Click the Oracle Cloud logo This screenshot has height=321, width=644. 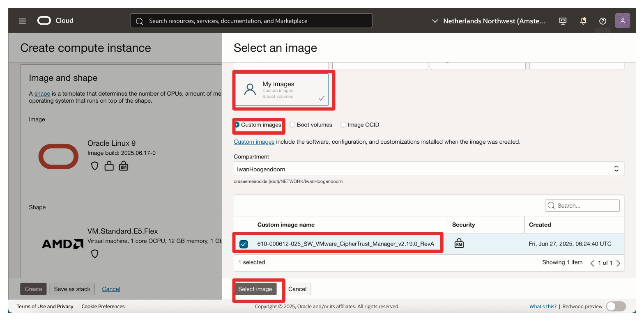(55, 21)
